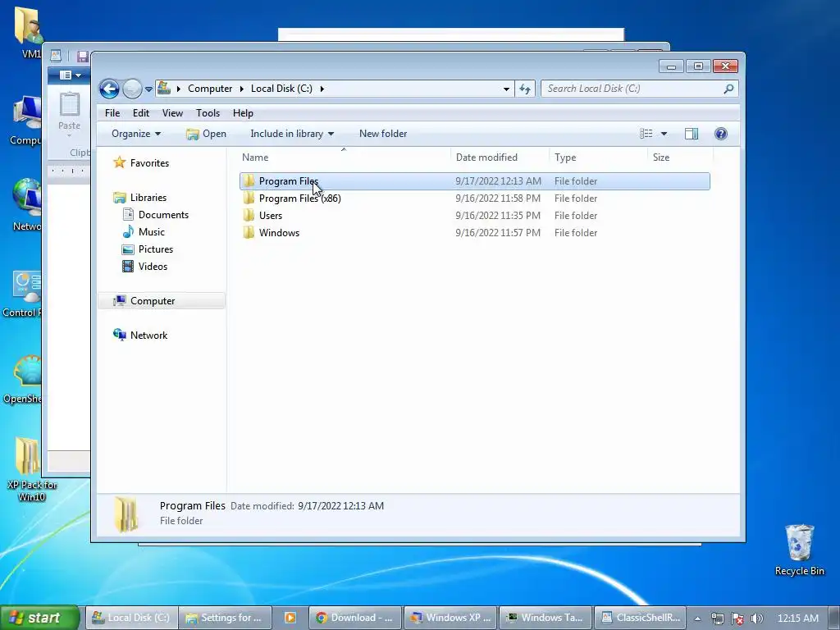Viewport: 840px width, 630px height.
Task: Click the address bar drive icon
Action: tap(164, 89)
